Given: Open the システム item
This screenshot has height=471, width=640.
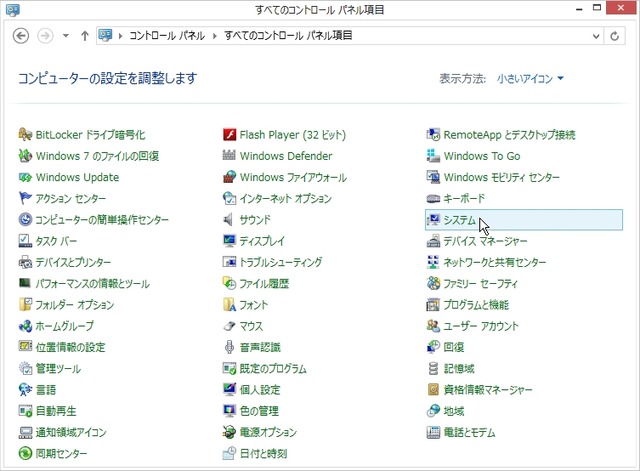Looking at the screenshot, I should click(524, 220).
